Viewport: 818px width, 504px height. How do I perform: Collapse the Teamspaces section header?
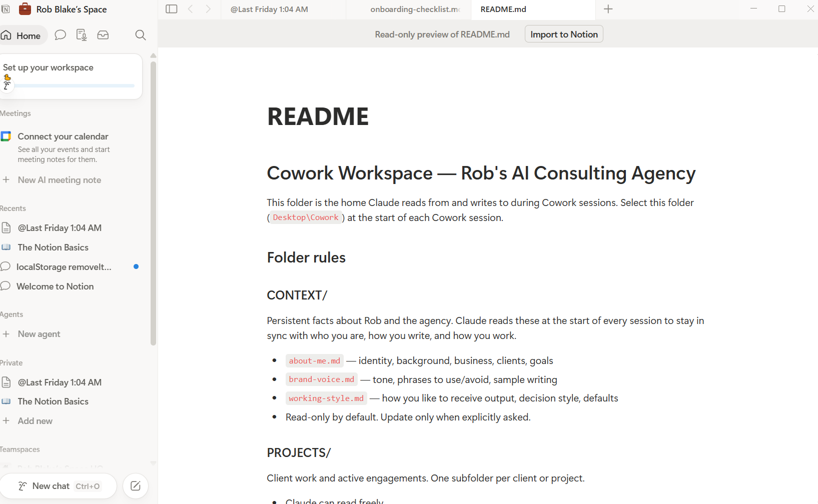coord(20,449)
